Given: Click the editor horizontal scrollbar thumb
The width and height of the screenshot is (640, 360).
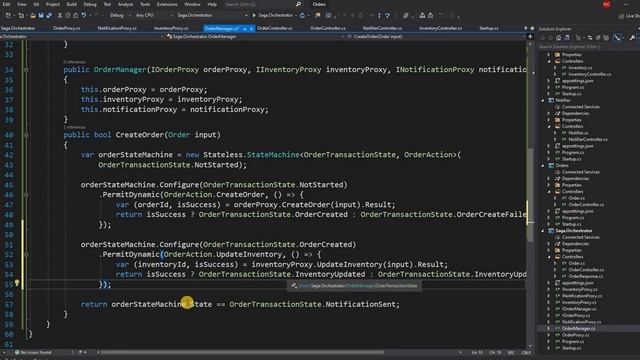Looking at the screenshot, I should pyautogui.click(x=242, y=352).
